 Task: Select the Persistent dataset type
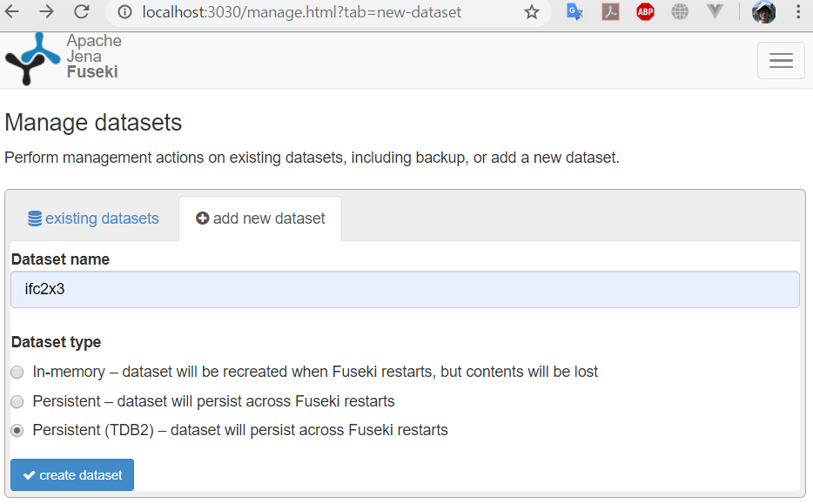pyautogui.click(x=17, y=402)
